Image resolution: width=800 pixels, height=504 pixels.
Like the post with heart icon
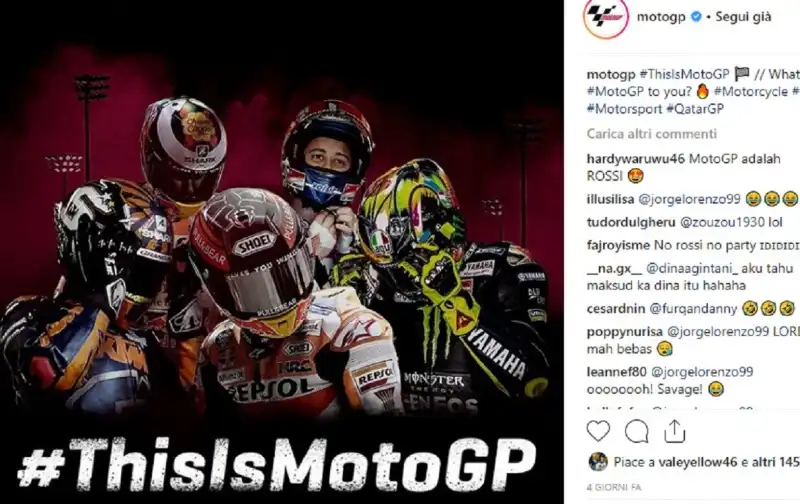pyautogui.click(x=598, y=431)
